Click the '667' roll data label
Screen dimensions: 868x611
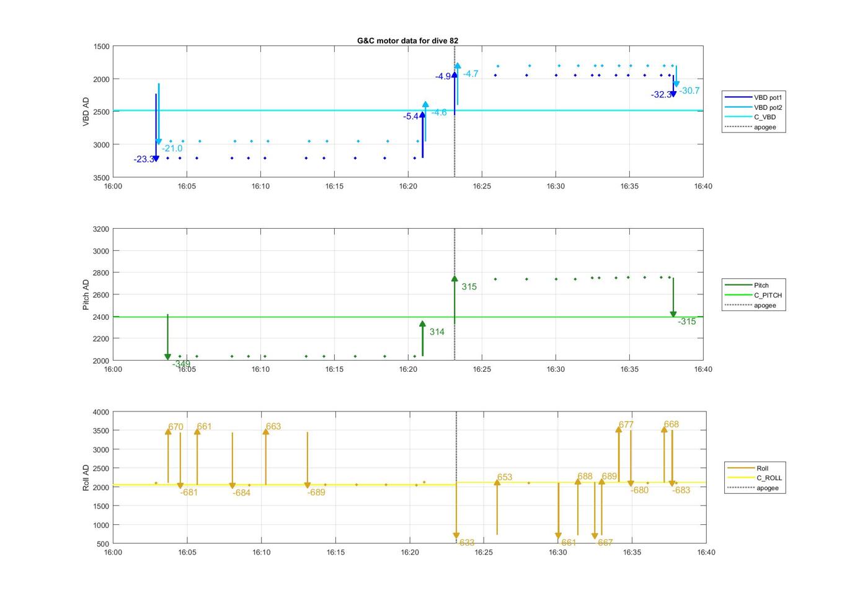(605, 543)
